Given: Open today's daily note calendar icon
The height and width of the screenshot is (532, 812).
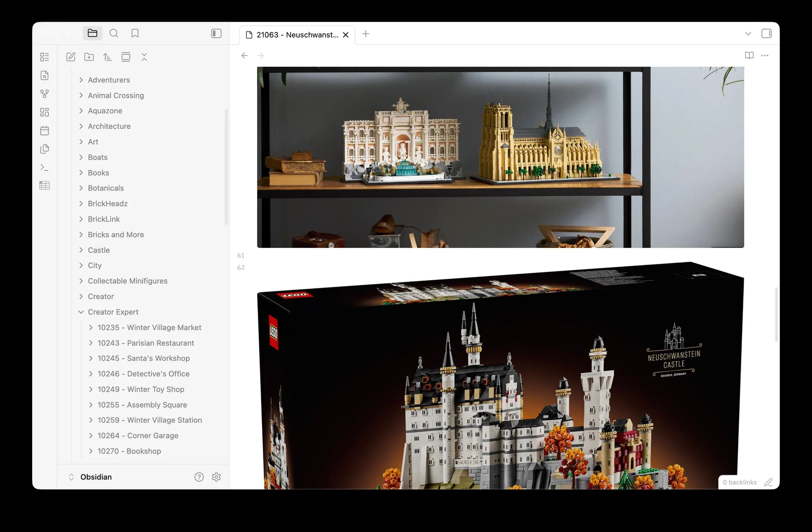Looking at the screenshot, I should click(x=45, y=131).
